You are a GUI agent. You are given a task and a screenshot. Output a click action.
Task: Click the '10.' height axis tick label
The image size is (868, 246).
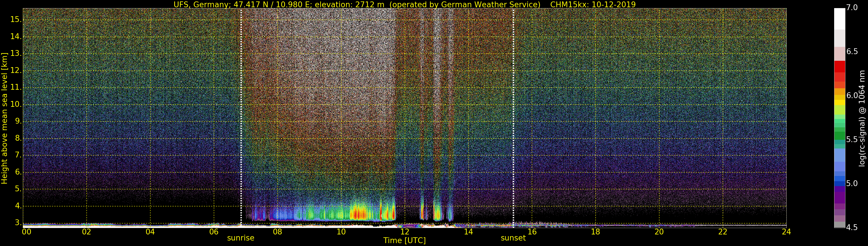(x=16, y=104)
